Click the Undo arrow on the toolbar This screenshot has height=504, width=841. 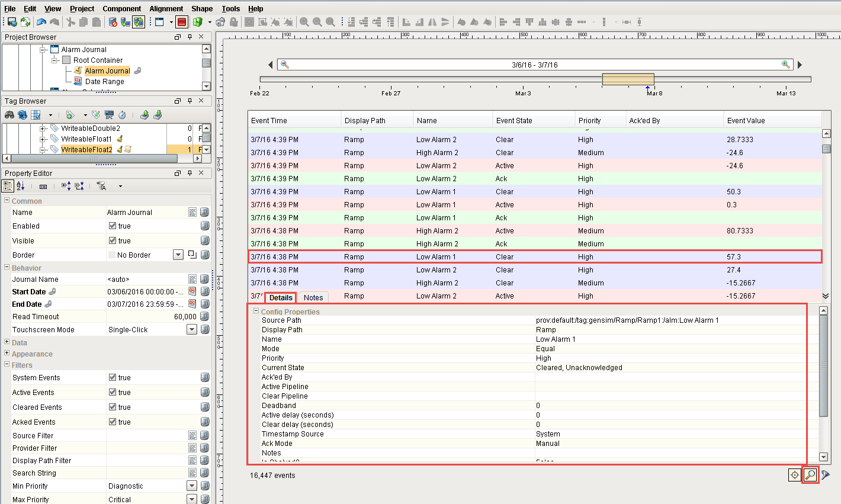pyautogui.click(x=41, y=22)
